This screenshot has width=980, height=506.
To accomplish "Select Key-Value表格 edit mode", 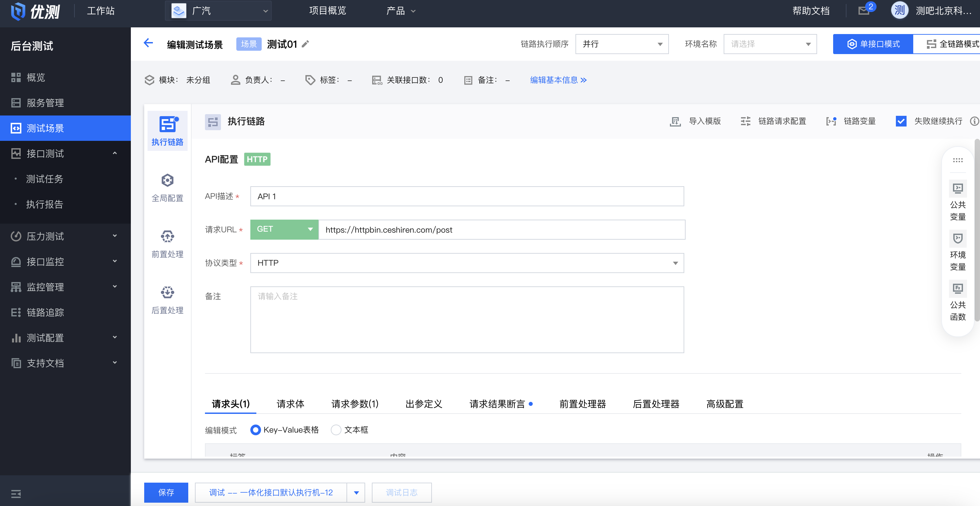I will pyautogui.click(x=256, y=430).
